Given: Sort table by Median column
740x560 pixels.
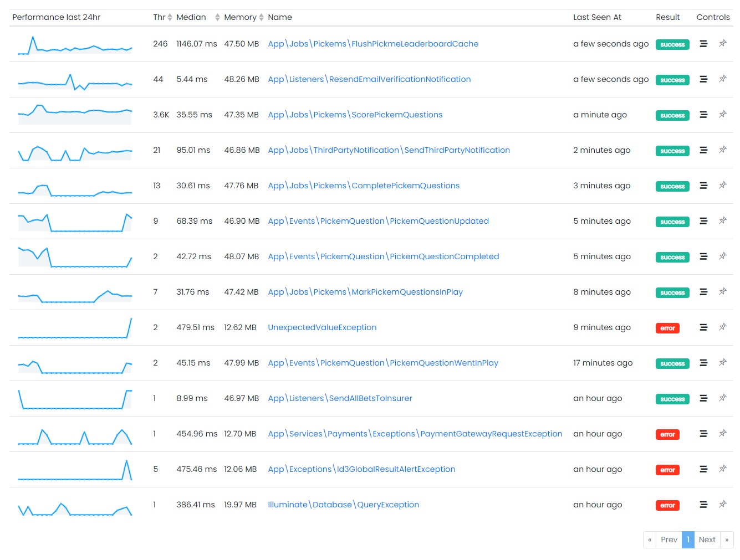Looking at the screenshot, I should tap(218, 17).
